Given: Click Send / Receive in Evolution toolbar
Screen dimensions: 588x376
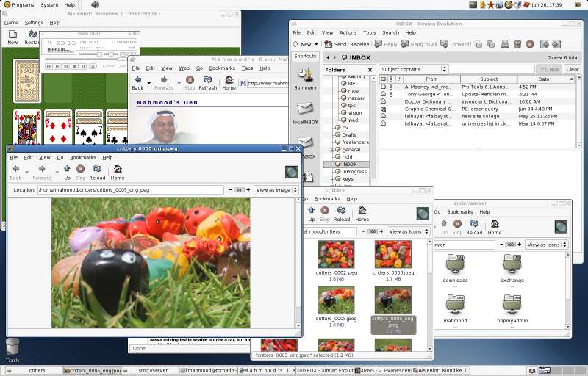Looking at the screenshot, I should click(345, 44).
